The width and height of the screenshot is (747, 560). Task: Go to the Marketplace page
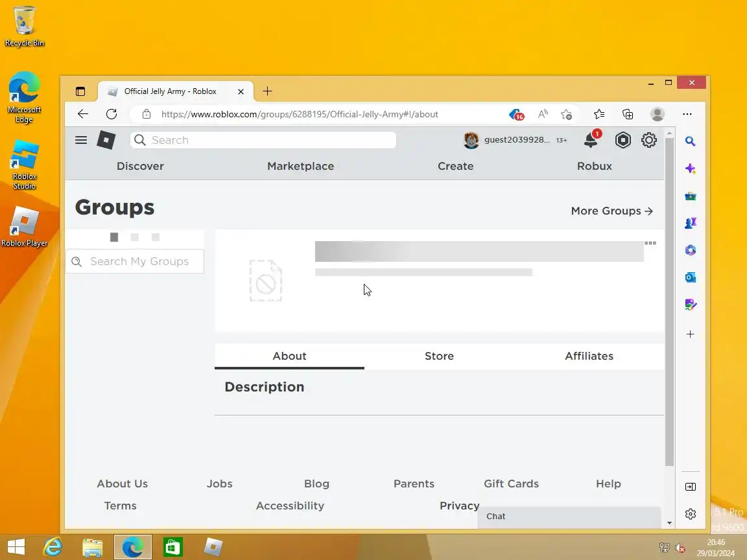tap(301, 166)
